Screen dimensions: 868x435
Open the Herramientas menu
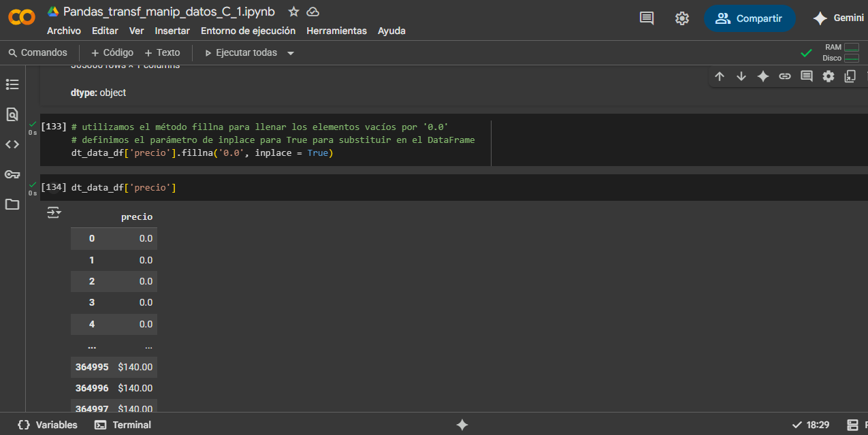(x=336, y=31)
